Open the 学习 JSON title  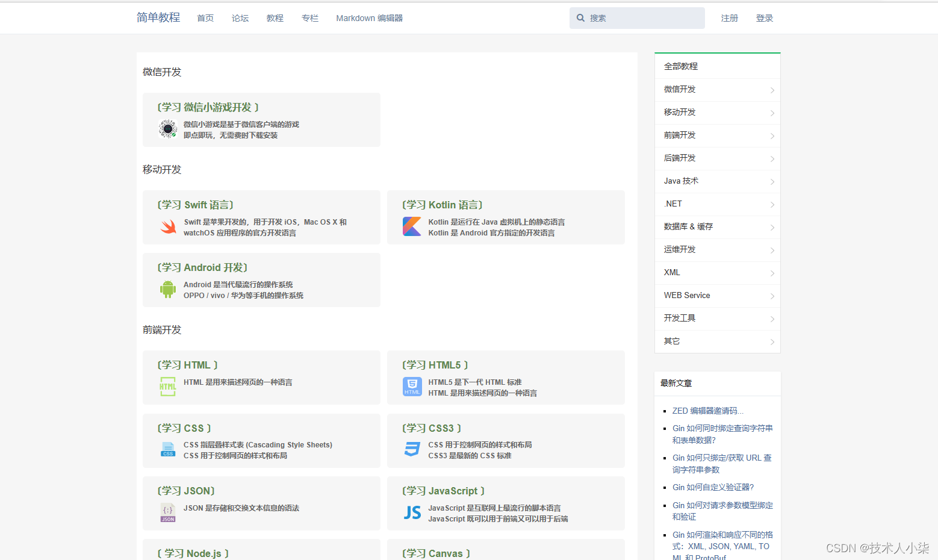pos(186,491)
